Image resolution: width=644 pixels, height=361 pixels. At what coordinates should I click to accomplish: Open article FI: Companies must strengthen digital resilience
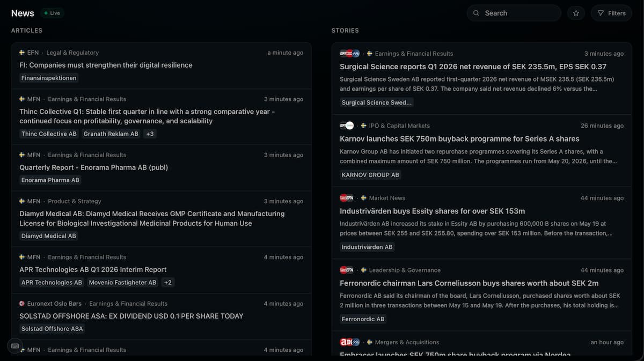coord(106,65)
